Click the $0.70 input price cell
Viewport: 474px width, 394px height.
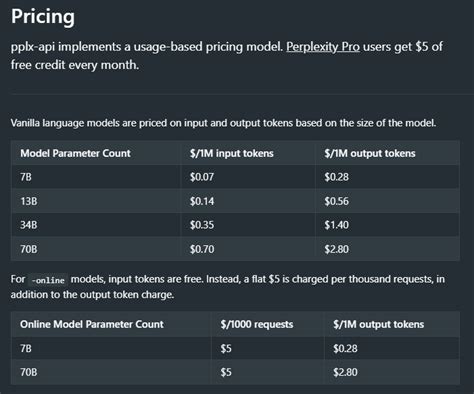pos(202,249)
